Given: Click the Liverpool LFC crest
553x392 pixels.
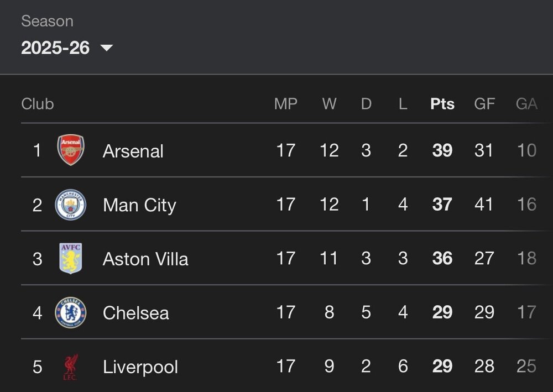Looking at the screenshot, I should [x=71, y=367].
